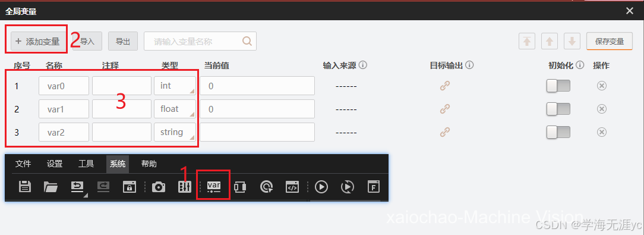Click the var1 name field

64,109
